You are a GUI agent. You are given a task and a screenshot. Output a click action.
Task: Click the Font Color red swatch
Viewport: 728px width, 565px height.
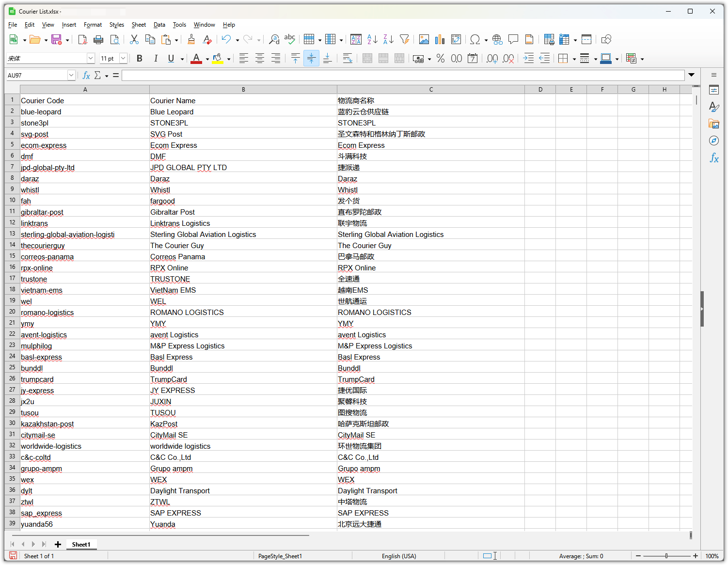click(196, 59)
